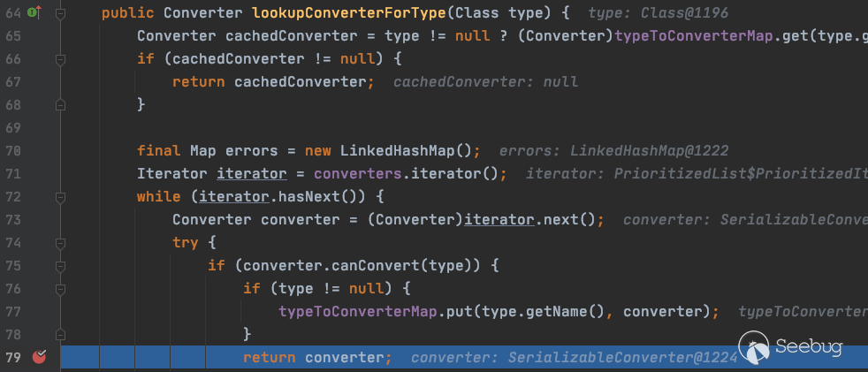
Task: Click 'return converter' statement on line 79
Action: tap(317, 358)
